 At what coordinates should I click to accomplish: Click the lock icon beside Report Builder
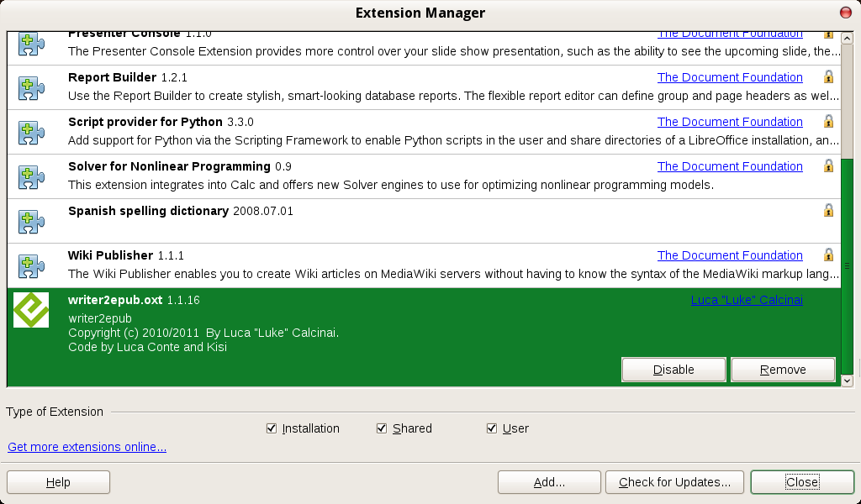pyautogui.click(x=828, y=76)
